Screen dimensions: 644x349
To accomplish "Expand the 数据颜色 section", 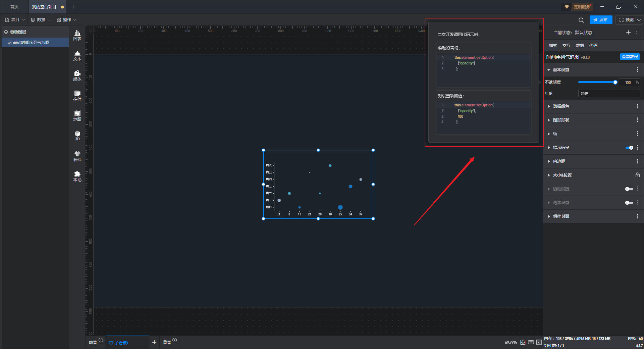I will point(561,106).
